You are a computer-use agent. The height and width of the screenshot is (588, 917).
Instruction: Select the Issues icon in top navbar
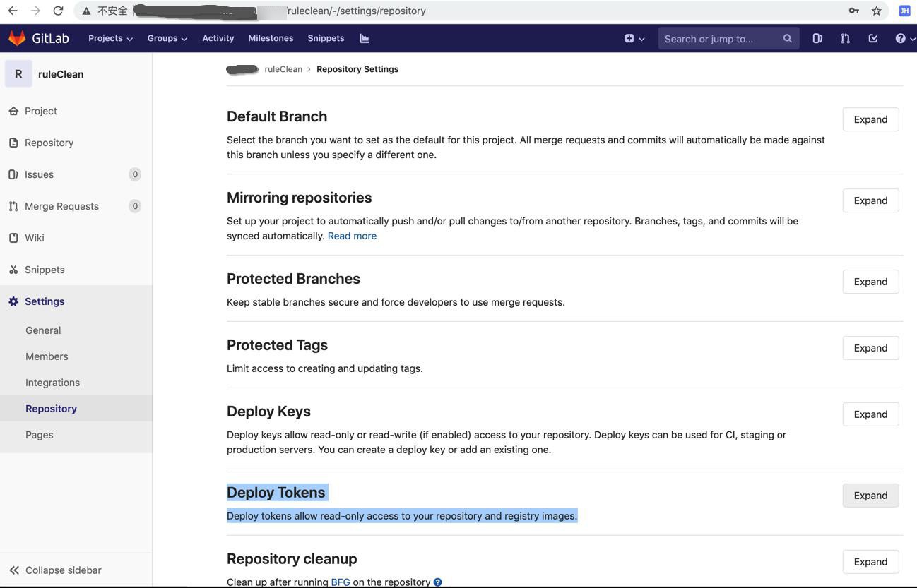click(x=817, y=38)
